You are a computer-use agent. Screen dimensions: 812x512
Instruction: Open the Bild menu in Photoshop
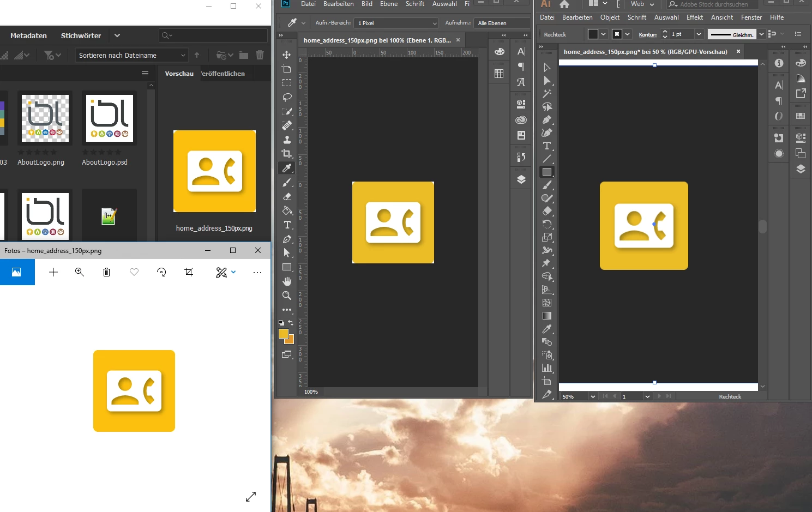point(367,4)
